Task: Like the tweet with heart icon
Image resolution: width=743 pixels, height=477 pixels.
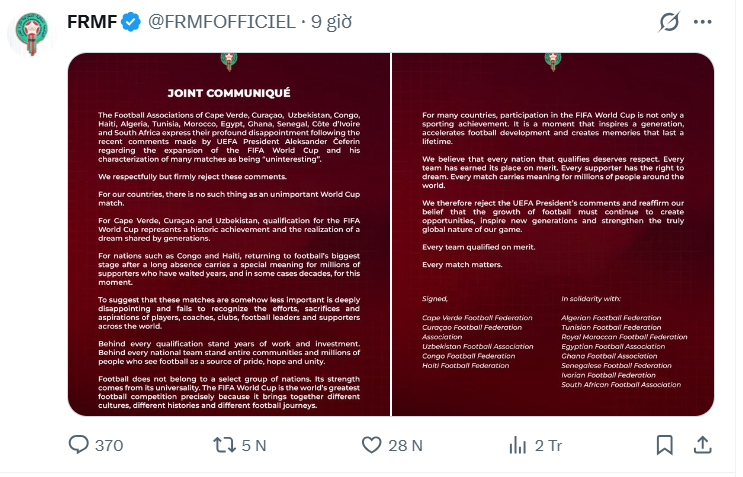Action: coord(372,445)
